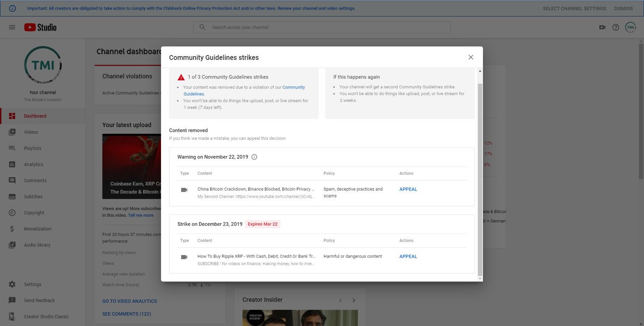Click The Modern Investor channel name
The width and height of the screenshot is (644, 326).
43,100
